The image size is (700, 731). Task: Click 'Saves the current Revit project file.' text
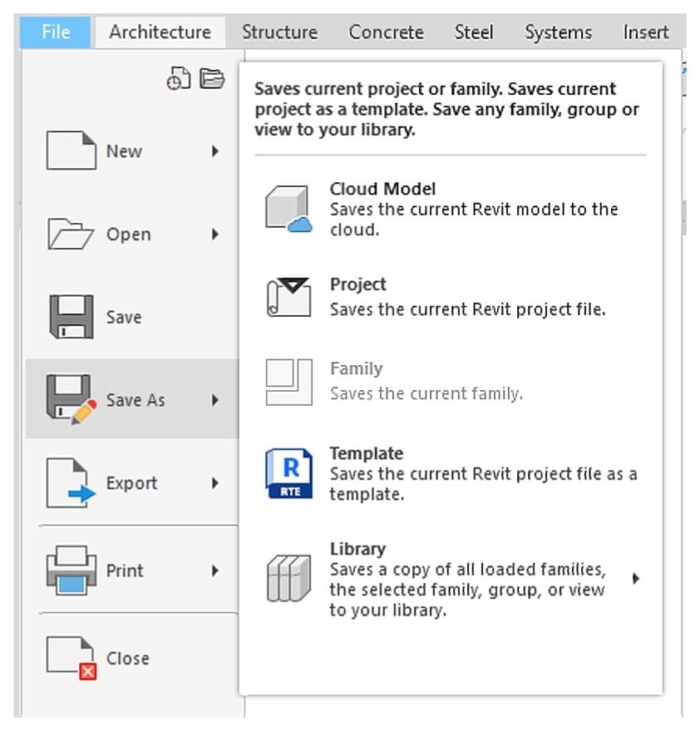468,309
